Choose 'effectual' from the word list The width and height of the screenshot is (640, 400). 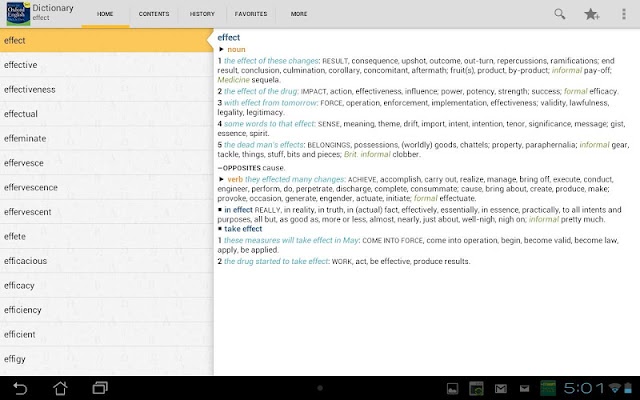click(x=106, y=114)
